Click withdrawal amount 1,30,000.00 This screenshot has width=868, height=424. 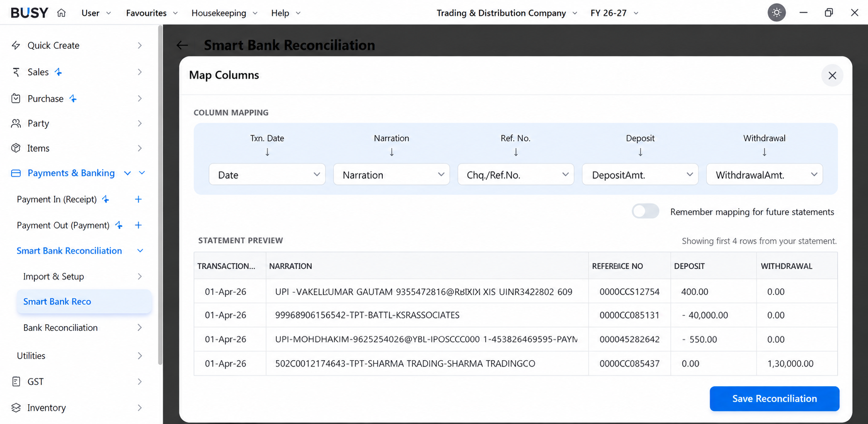(791, 364)
